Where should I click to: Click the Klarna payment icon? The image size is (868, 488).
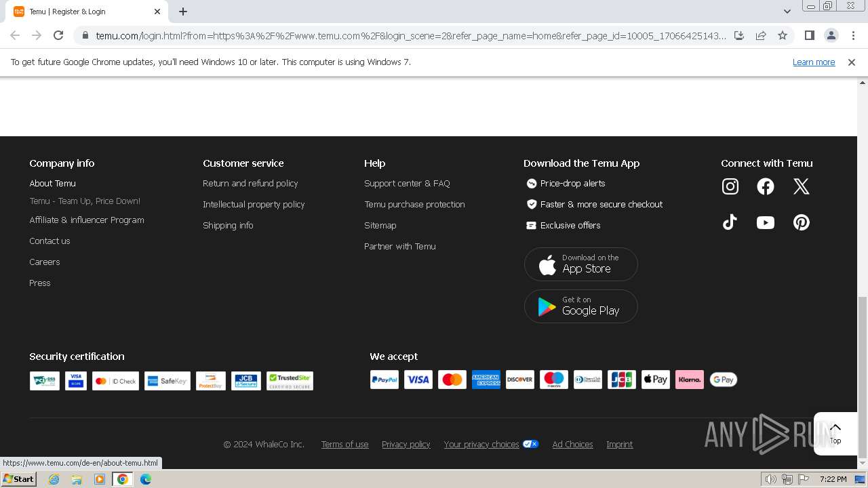coord(690,380)
